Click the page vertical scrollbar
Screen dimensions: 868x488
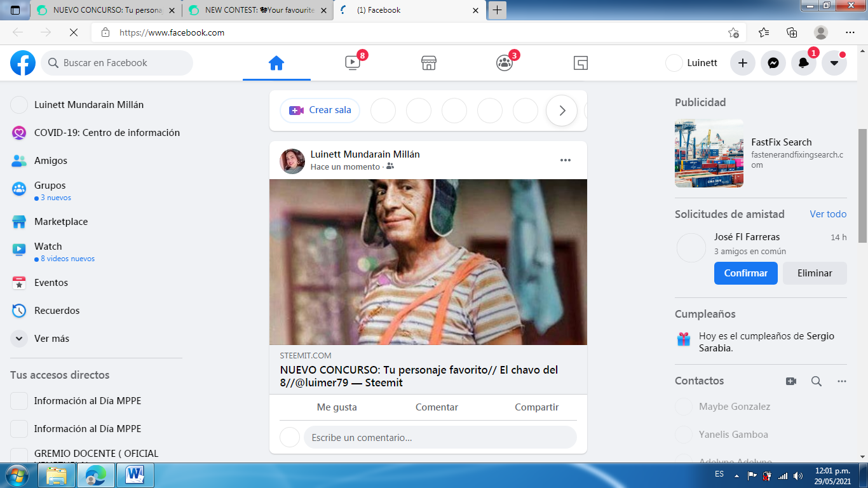click(862, 186)
